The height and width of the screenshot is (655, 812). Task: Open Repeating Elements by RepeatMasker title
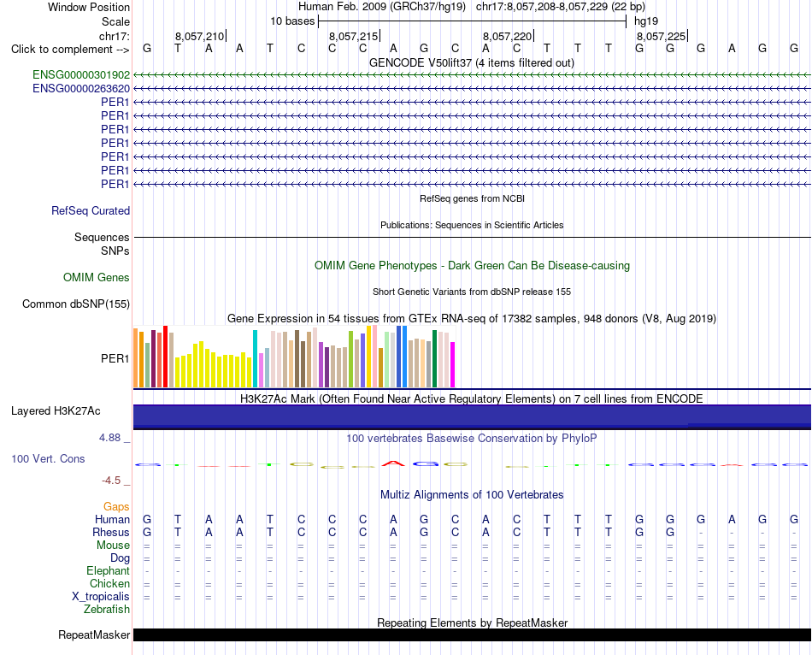473,623
